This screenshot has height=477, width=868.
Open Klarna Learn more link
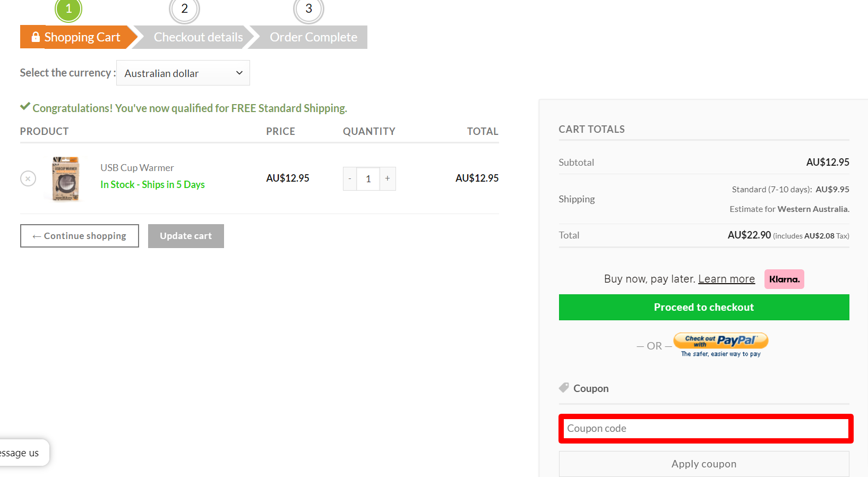click(x=726, y=279)
